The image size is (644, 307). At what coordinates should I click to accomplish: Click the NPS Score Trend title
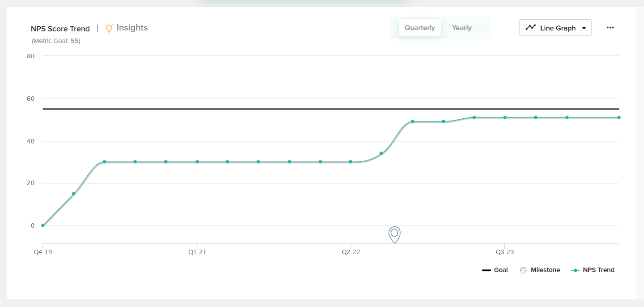(x=60, y=29)
